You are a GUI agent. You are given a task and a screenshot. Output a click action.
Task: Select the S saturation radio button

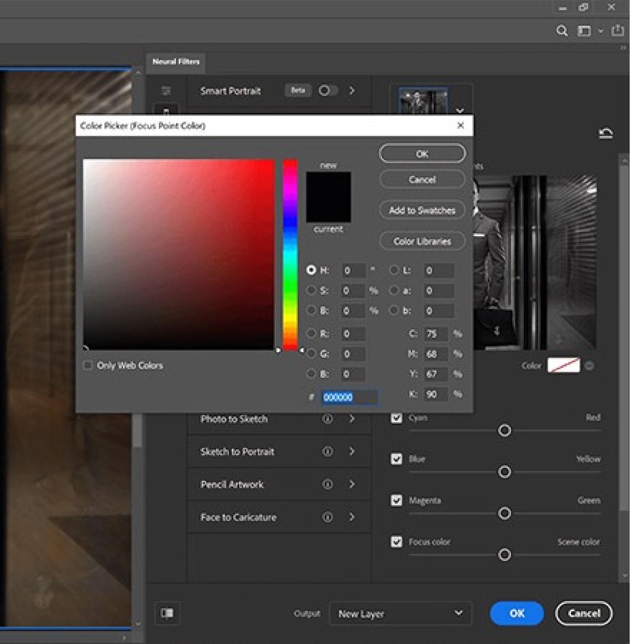coord(311,291)
